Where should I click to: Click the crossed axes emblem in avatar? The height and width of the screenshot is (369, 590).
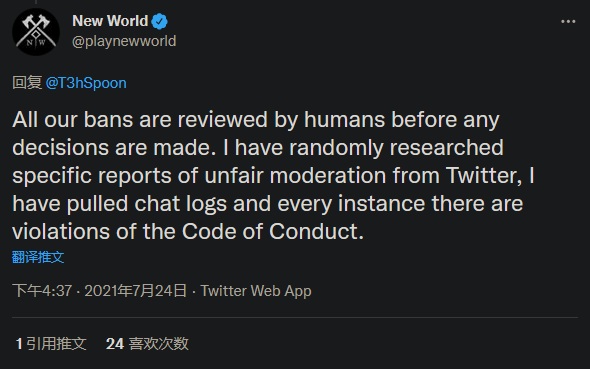[36, 30]
